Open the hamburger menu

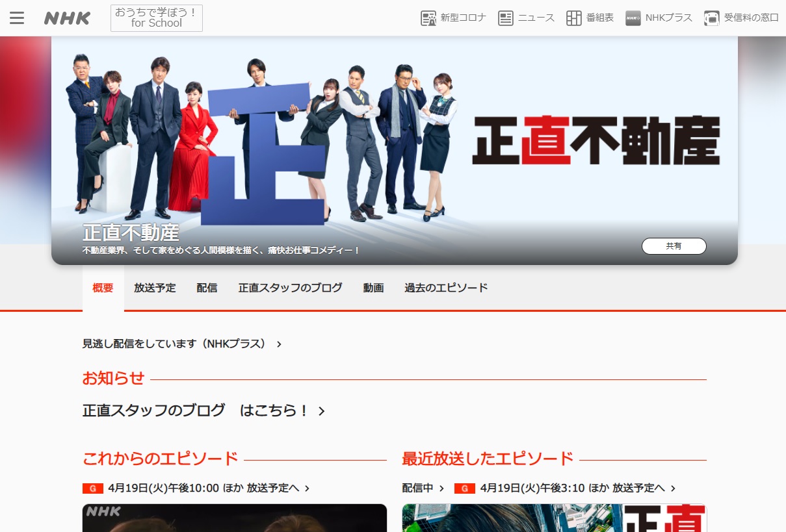17,18
